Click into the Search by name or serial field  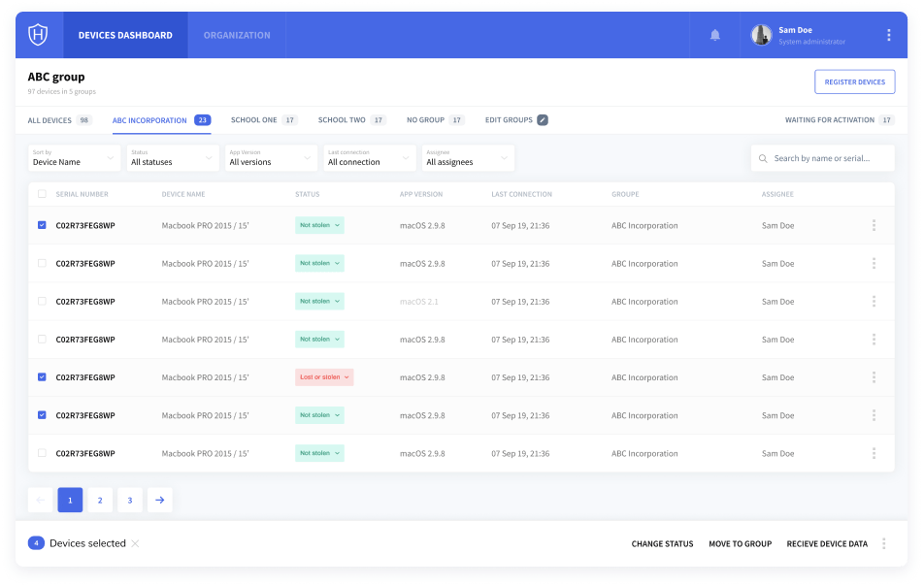click(823, 158)
